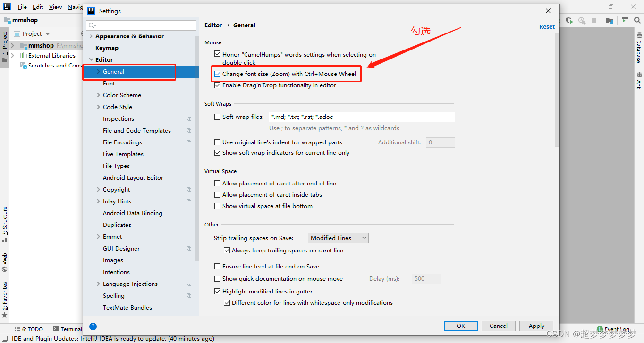This screenshot has width=644, height=343.
Task: Expand the Appearance & Behavior settings node
Action: pyautogui.click(x=91, y=36)
